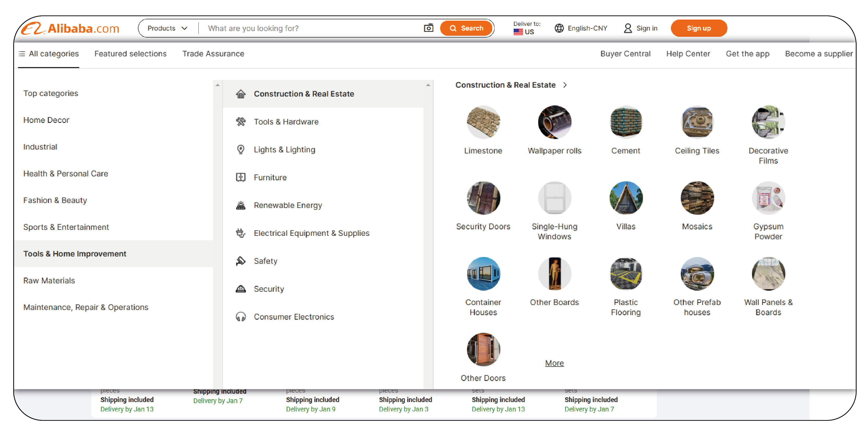Click the Lights & Lighting bulb icon
The height and width of the screenshot is (431, 868).
[x=241, y=149]
